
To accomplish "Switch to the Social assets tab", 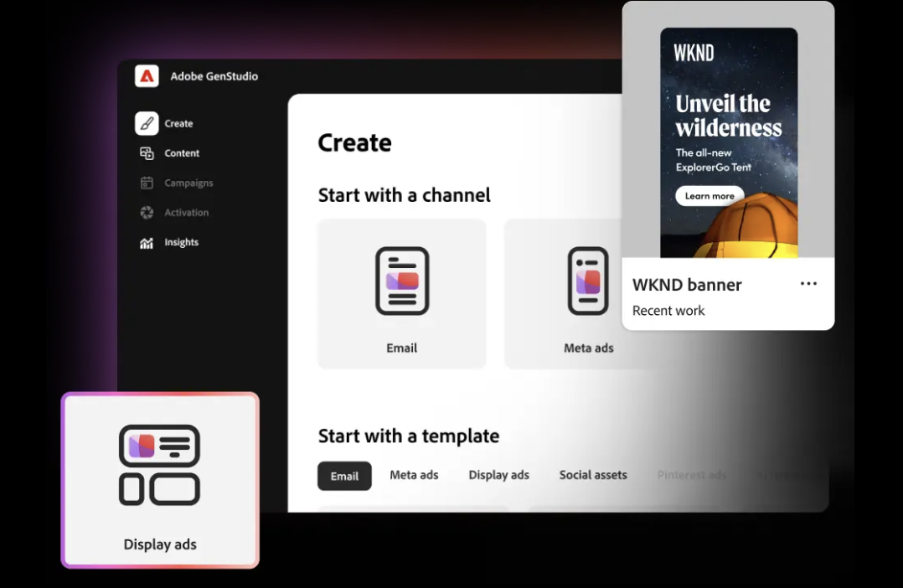I will 593,475.
